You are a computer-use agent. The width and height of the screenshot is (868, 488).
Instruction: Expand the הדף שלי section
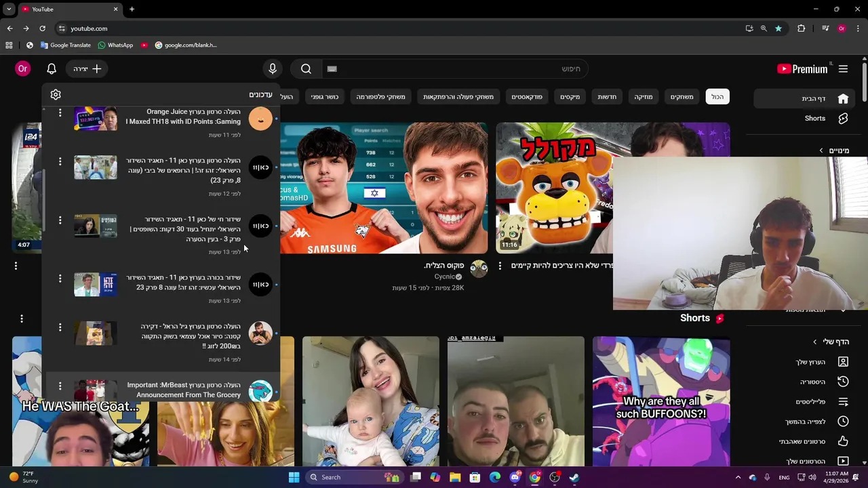point(831,342)
